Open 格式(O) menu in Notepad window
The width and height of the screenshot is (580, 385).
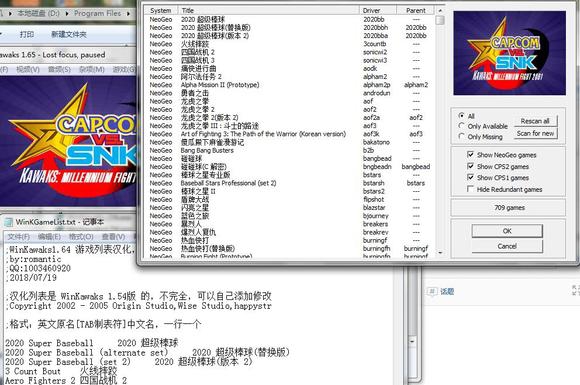[x=81, y=236]
